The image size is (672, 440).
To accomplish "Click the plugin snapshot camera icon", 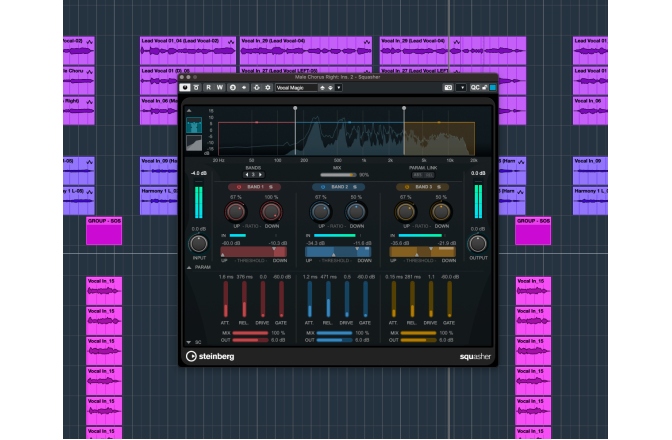I will (x=448, y=87).
